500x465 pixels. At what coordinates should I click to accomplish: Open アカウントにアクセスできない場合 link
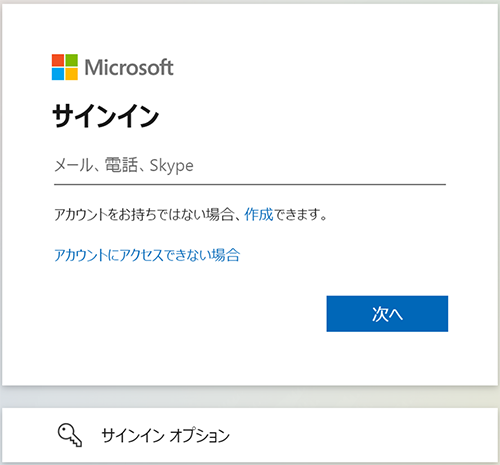click(147, 255)
